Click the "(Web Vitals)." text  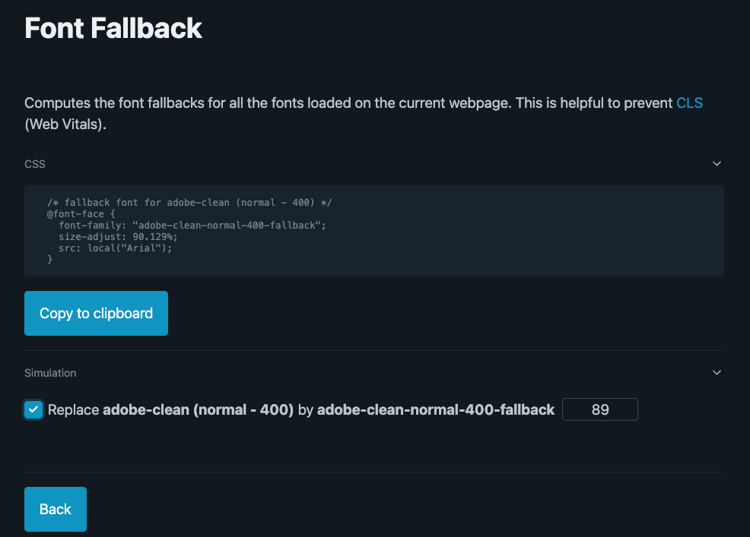point(65,125)
